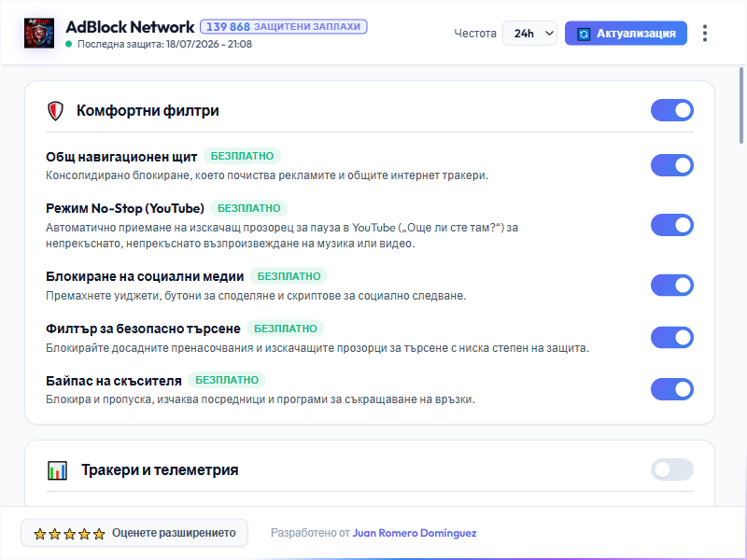The image size is (747, 560).
Task: Click the Актуализация update button
Action: [626, 34]
